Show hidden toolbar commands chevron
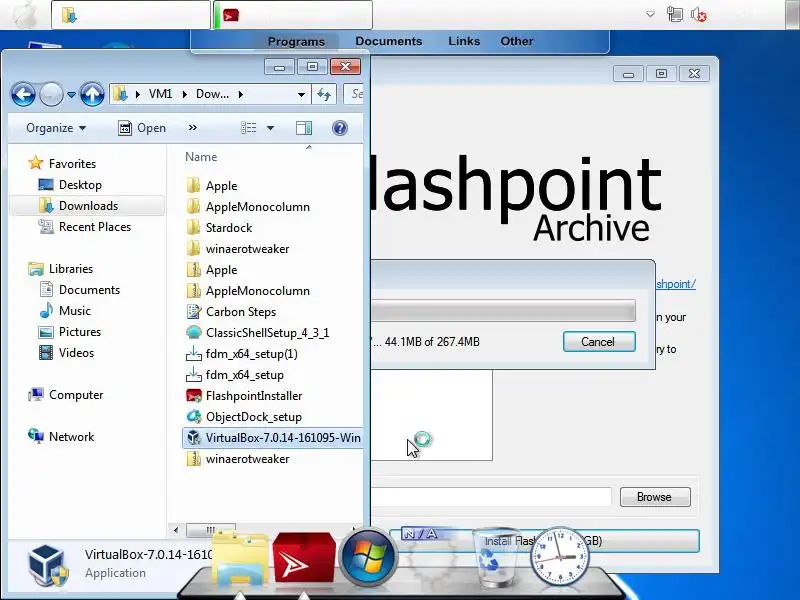Image resolution: width=800 pixels, height=600 pixels. 192,128
